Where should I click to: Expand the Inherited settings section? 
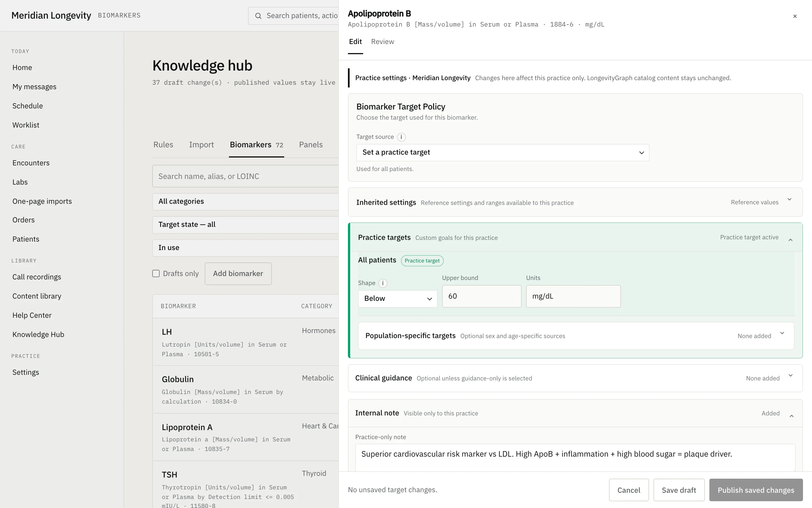click(x=575, y=202)
